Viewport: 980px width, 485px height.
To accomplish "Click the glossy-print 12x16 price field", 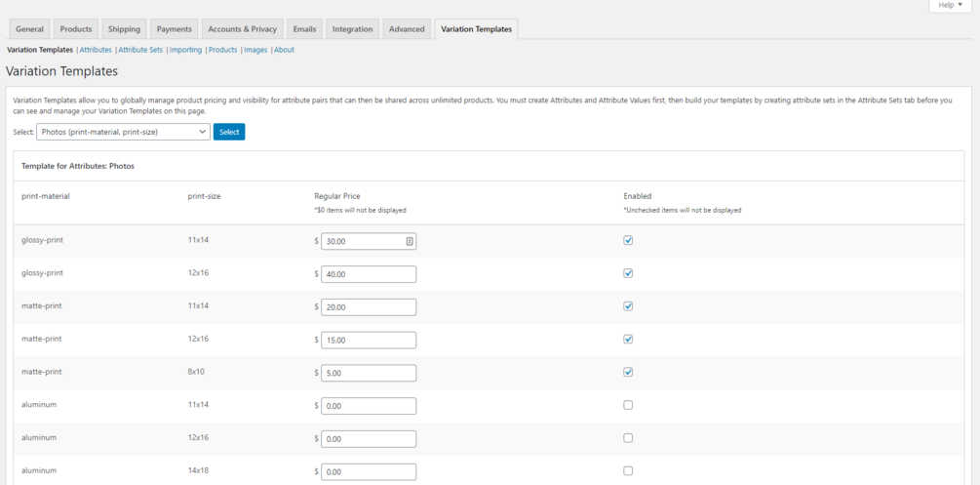I will pos(369,274).
